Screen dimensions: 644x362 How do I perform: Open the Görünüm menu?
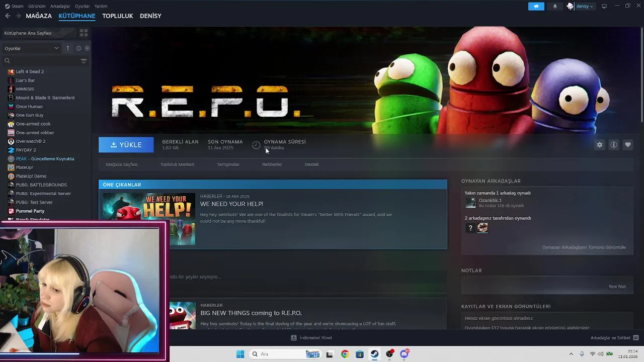[37, 6]
